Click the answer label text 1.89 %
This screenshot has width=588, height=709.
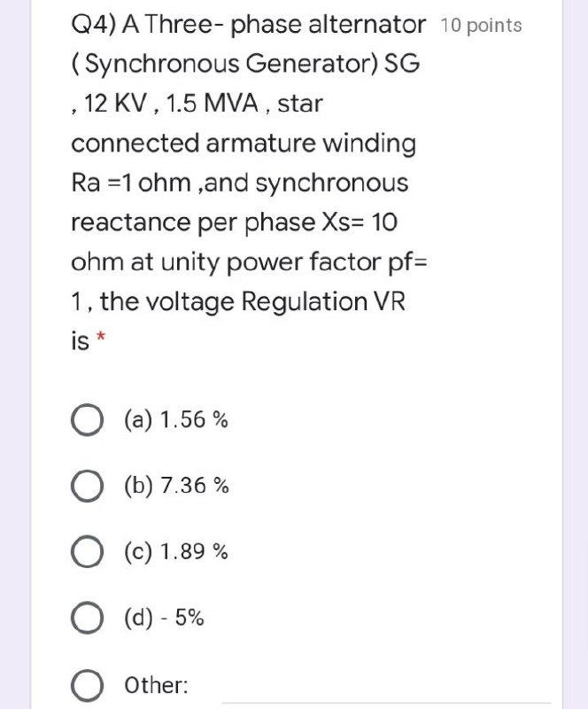point(176,552)
